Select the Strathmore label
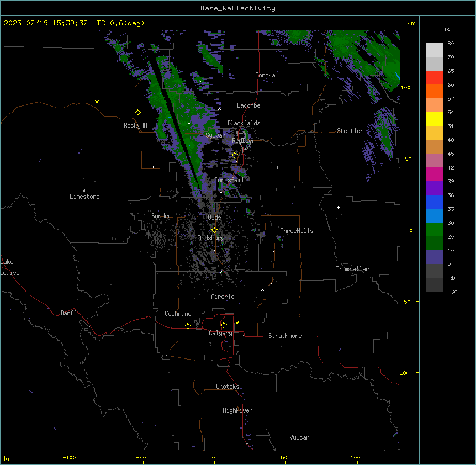This screenshot has height=465, width=476. (x=285, y=336)
